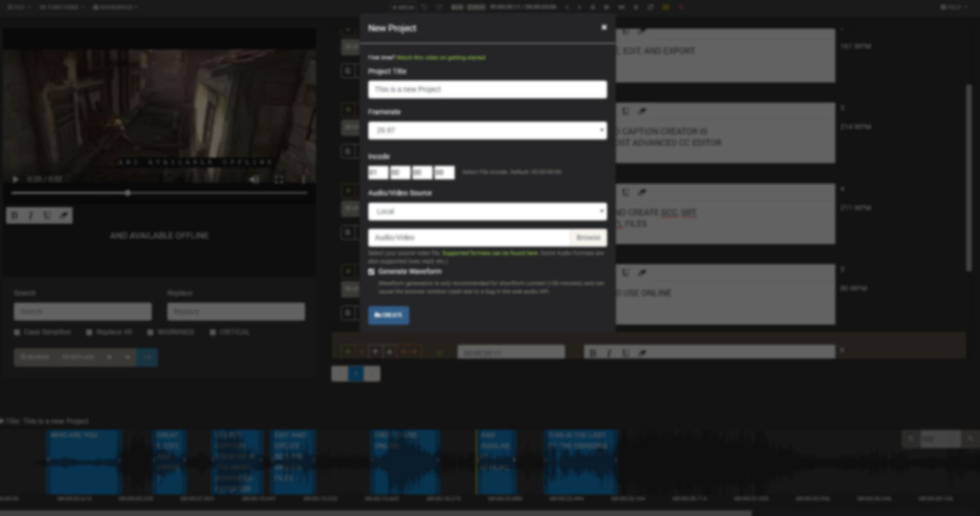Click the up arrow on the highlighted row
Screen dimensions: 980x516
375,352
